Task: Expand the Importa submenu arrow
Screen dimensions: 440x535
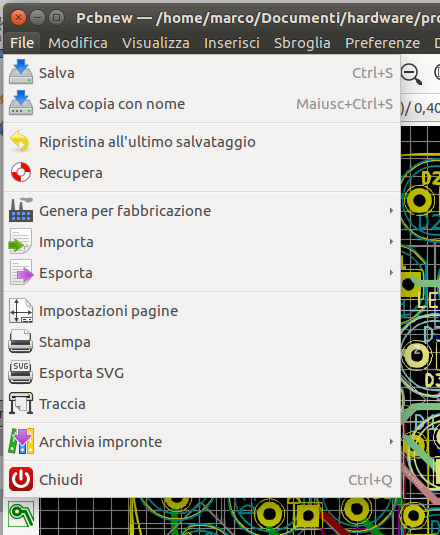Action: point(391,242)
